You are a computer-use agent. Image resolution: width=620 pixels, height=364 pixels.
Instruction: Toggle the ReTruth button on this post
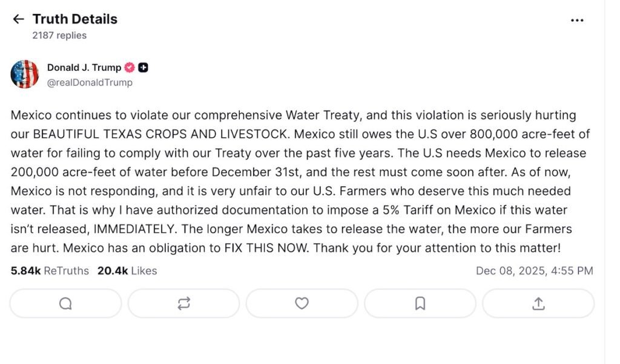tap(183, 304)
